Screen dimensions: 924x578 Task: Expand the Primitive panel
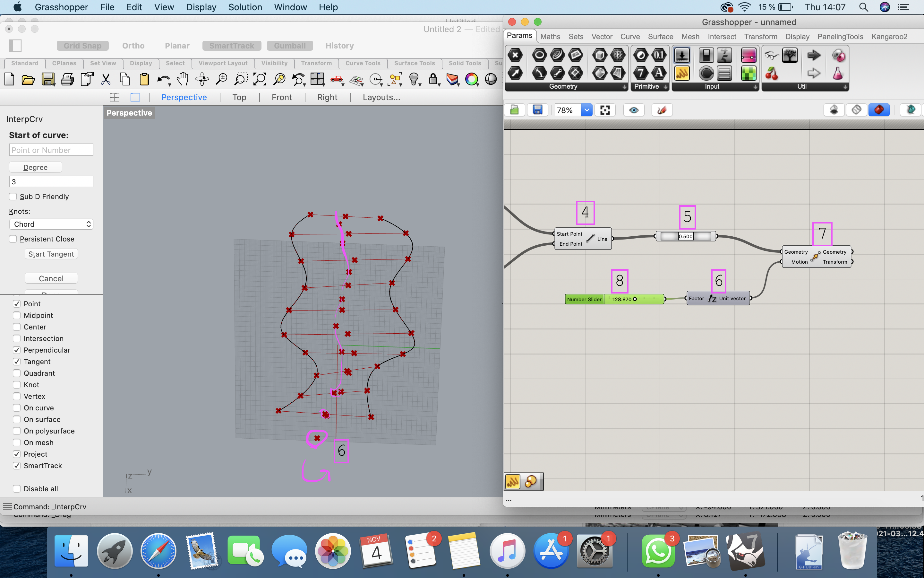click(666, 87)
